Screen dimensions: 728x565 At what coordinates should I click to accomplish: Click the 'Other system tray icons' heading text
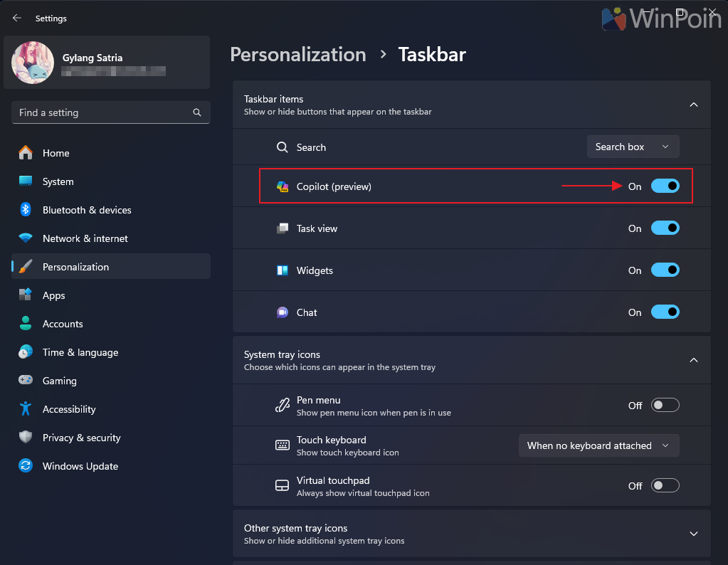point(296,528)
